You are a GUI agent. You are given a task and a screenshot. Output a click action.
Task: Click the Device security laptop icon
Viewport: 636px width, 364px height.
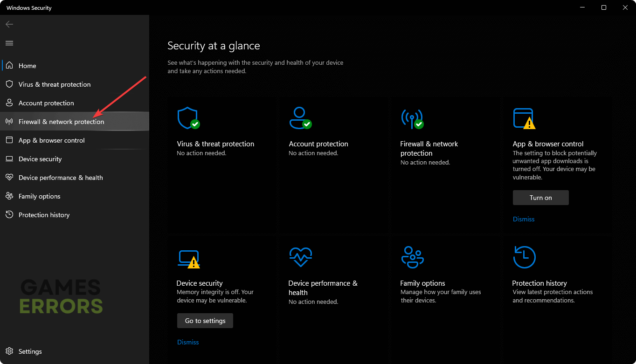(188, 259)
